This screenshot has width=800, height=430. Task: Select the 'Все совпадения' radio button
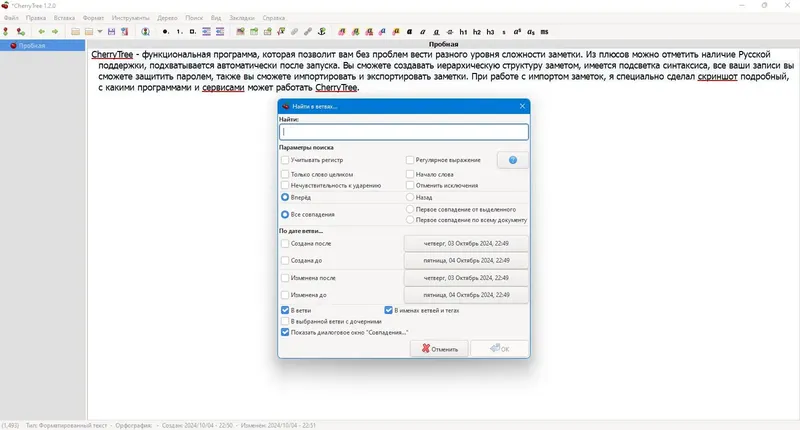pyautogui.click(x=285, y=215)
